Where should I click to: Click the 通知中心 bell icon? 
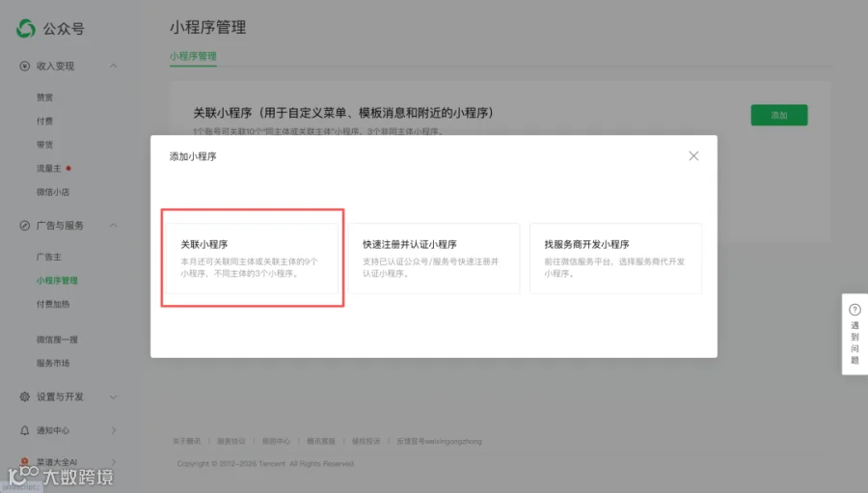(24, 430)
